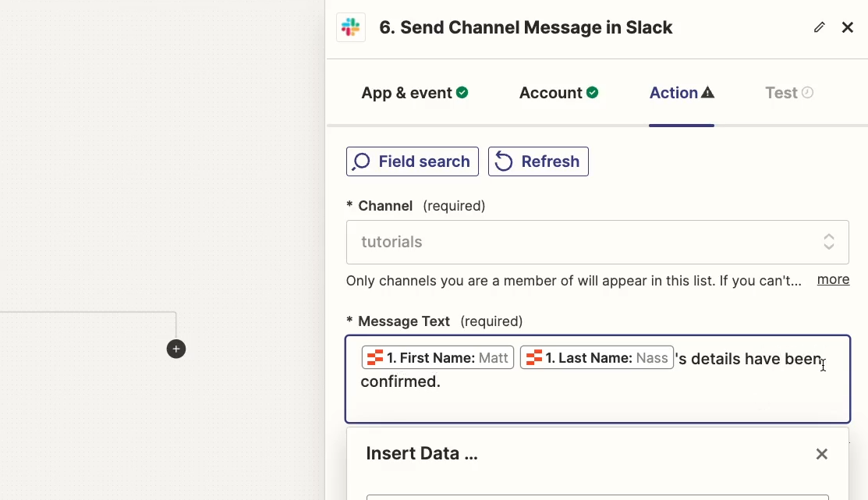Close the step 6 editor panel
The width and height of the screenshot is (868, 500).
[848, 27]
